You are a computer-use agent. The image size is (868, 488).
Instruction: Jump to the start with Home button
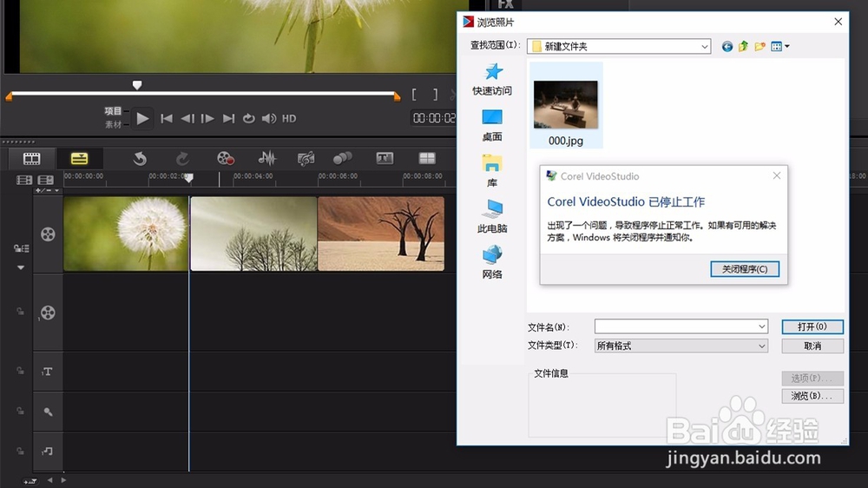(166, 119)
